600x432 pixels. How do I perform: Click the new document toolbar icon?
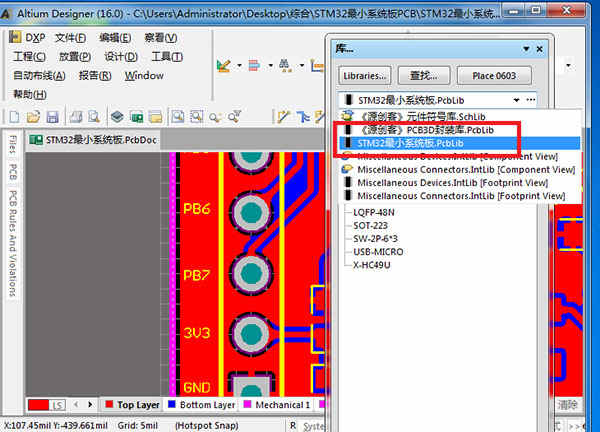[14, 116]
